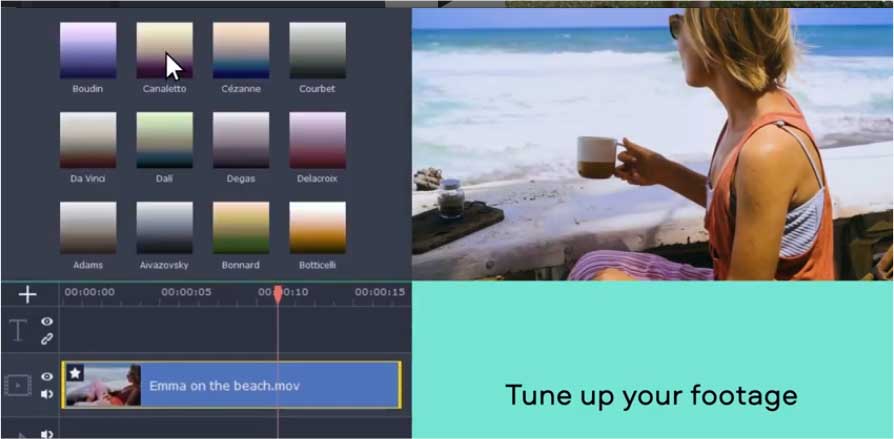Choose the Delacroix filter swatch
The width and height of the screenshot is (894, 439).
pos(317,140)
